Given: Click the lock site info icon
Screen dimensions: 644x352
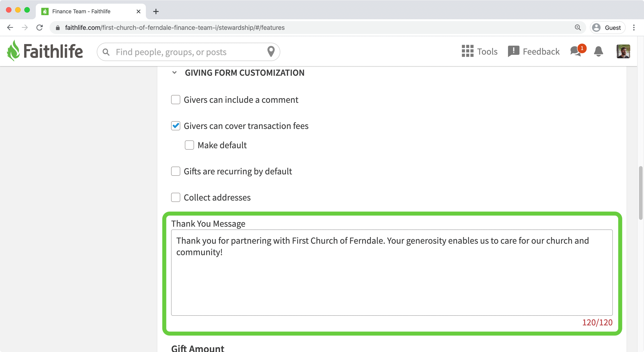Looking at the screenshot, I should [x=58, y=28].
